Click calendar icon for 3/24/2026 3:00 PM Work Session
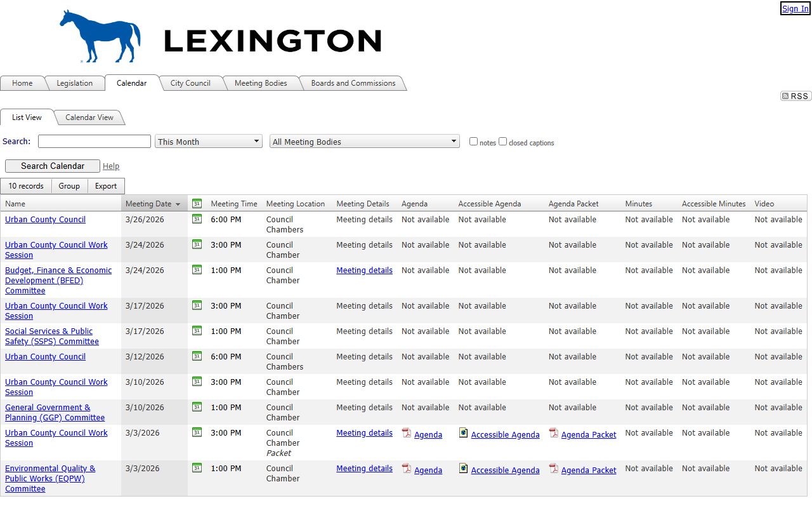The width and height of the screenshot is (812, 508). [x=197, y=244]
